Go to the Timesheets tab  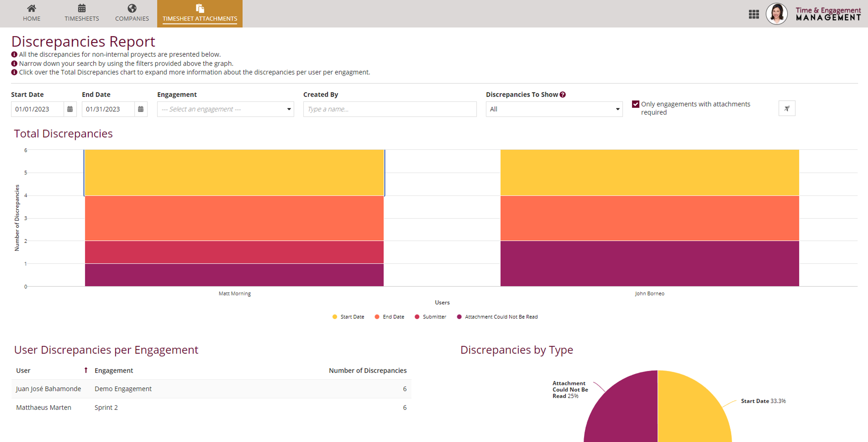(82, 14)
